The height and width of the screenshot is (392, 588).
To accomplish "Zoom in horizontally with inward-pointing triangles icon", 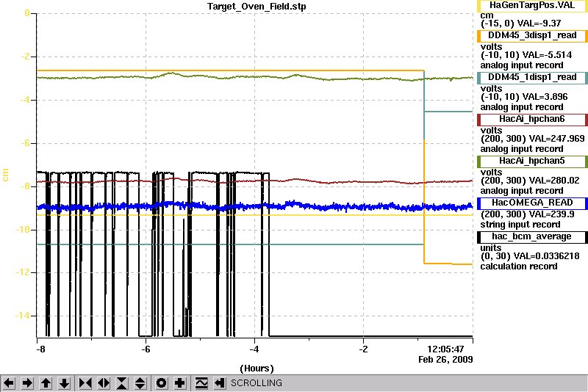I will (85, 383).
